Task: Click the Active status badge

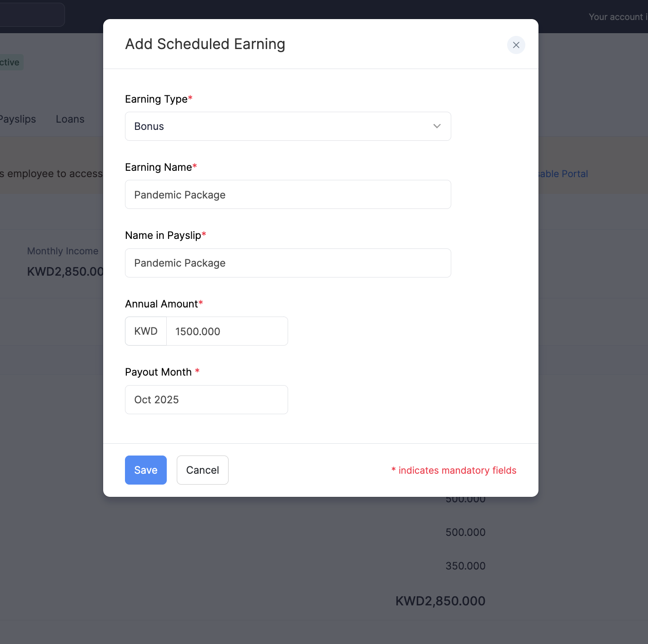Action: click(x=10, y=62)
